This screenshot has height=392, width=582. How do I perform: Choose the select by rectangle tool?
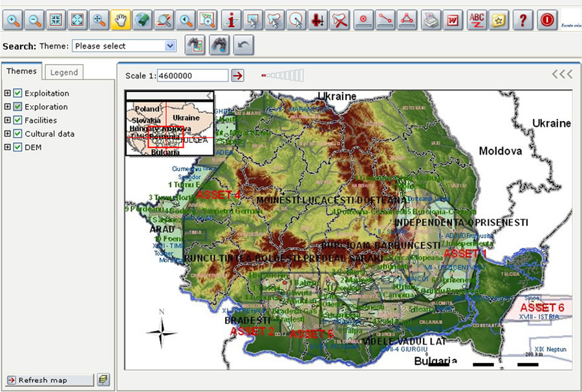[253, 19]
